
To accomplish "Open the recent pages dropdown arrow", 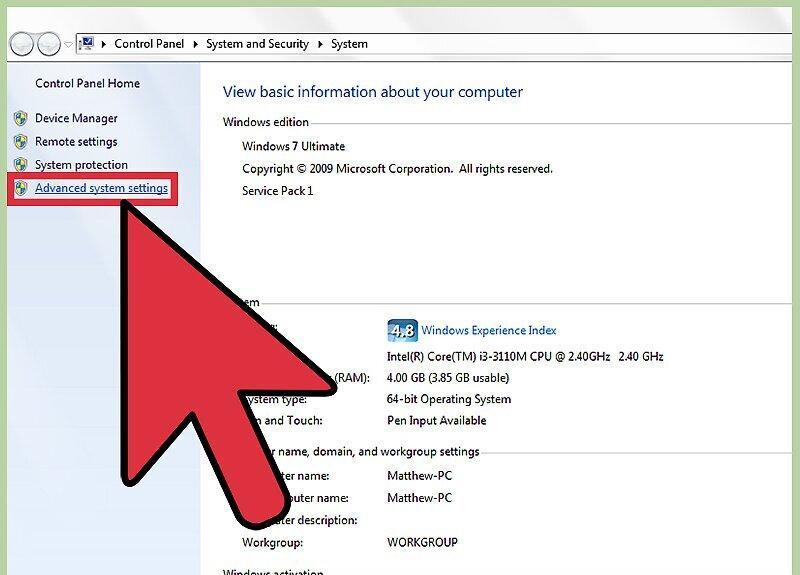I will tap(68, 44).
